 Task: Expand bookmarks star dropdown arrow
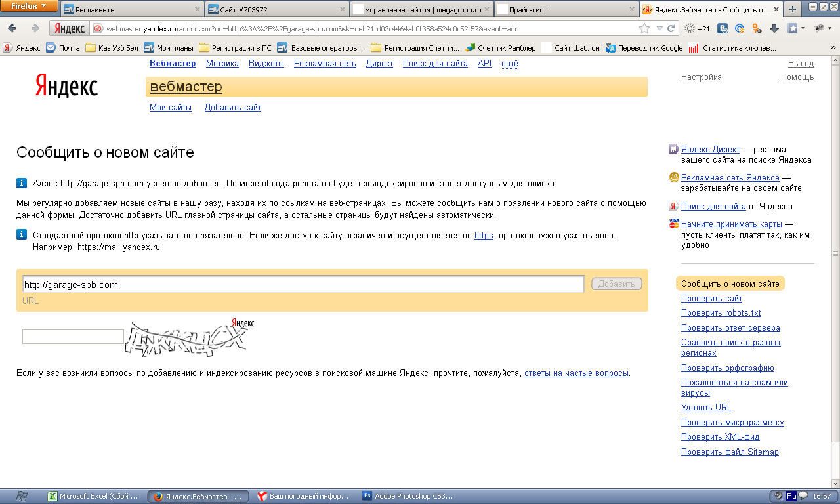pos(803,28)
